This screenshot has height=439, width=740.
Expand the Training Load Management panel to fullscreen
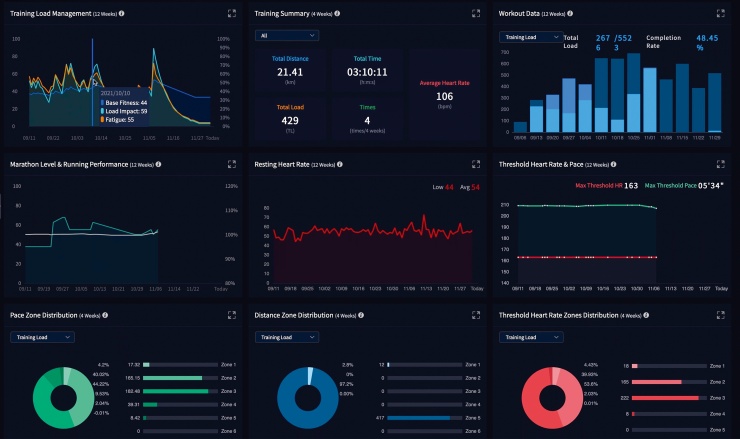[x=232, y=14]
